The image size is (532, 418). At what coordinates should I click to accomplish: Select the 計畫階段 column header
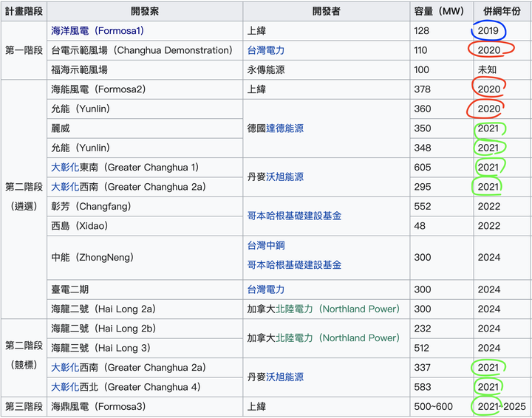pyautogui.click(x=24, y=11)
